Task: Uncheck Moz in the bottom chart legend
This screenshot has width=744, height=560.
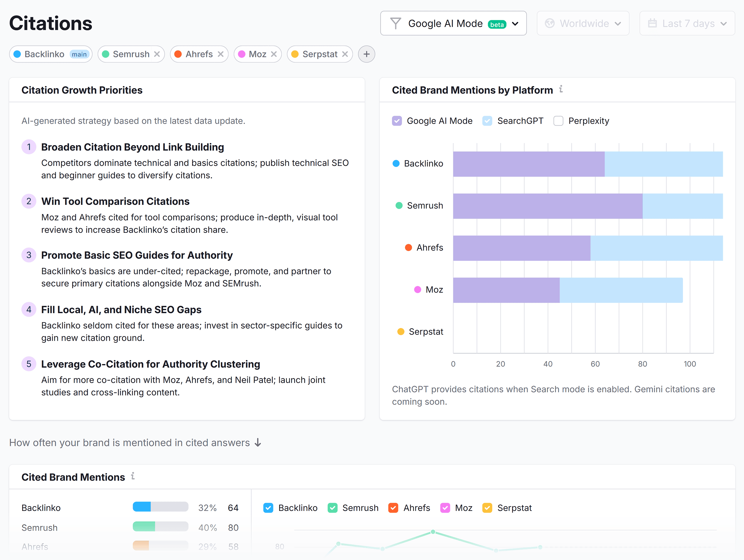Action: pyautogui.click(x=445, y=508)
